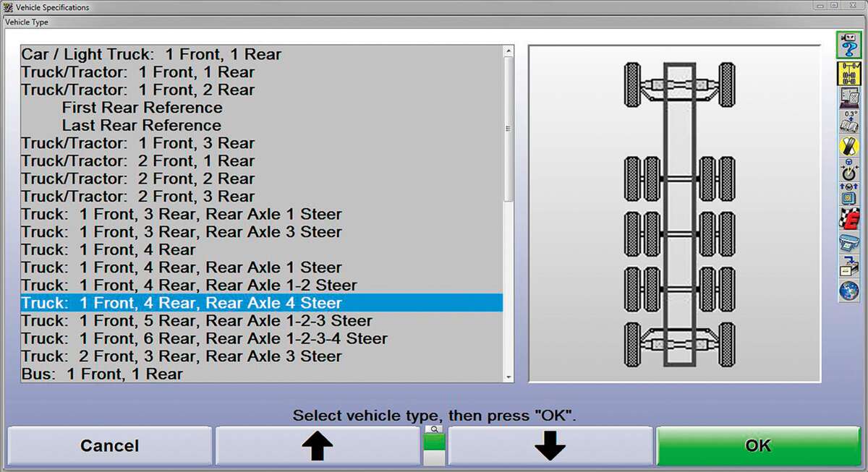Click the truck axle diagram preview
Viewport: 868px width, 472px height.
click(674, 213)
